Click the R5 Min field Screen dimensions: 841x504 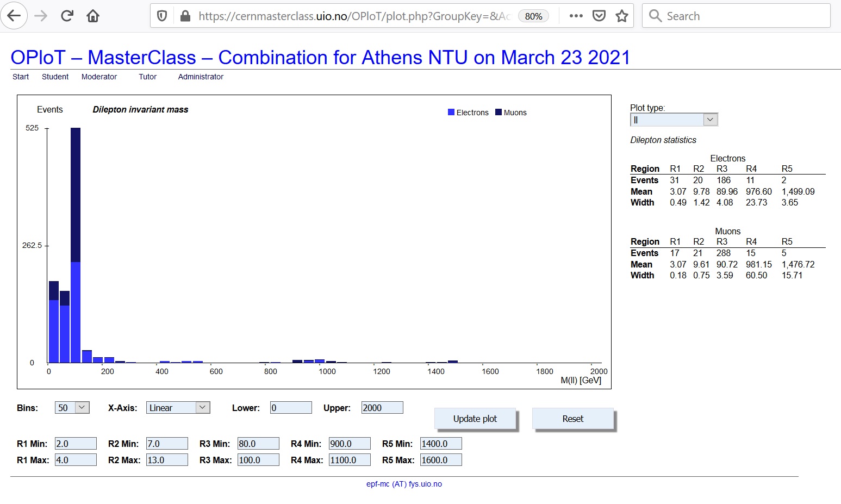pos(441,444)
